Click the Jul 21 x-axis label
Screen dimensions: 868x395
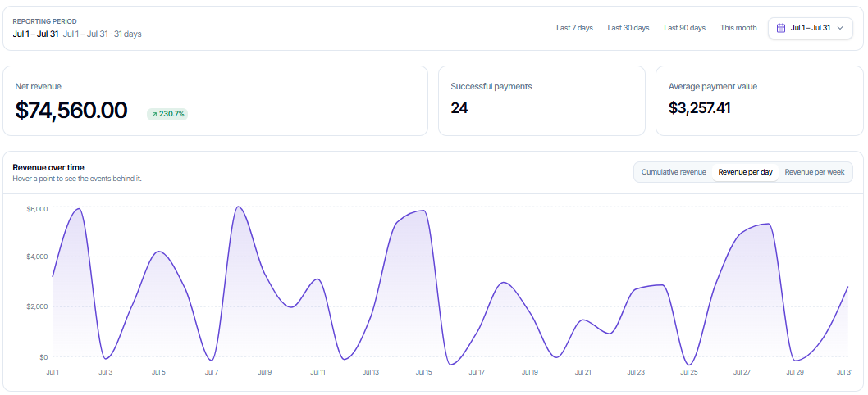[583, 372]
